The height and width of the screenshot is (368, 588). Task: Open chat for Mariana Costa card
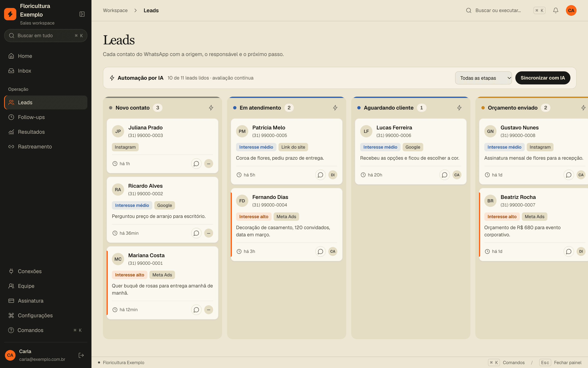[196, 310]
